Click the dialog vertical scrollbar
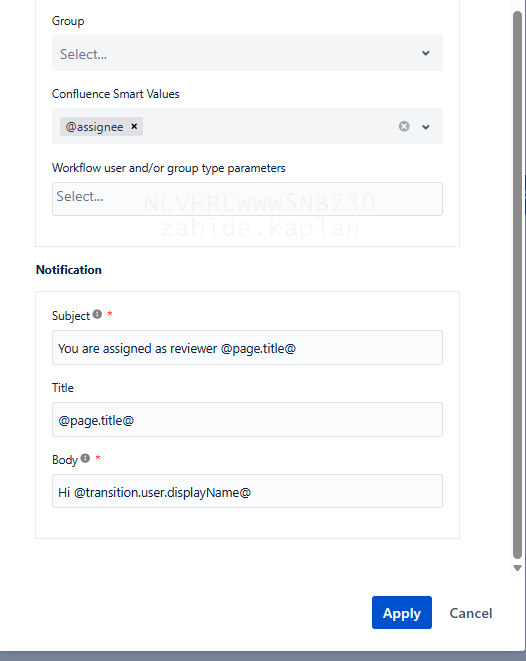Screen dimensions: 526x661 [x=517, y=285]
